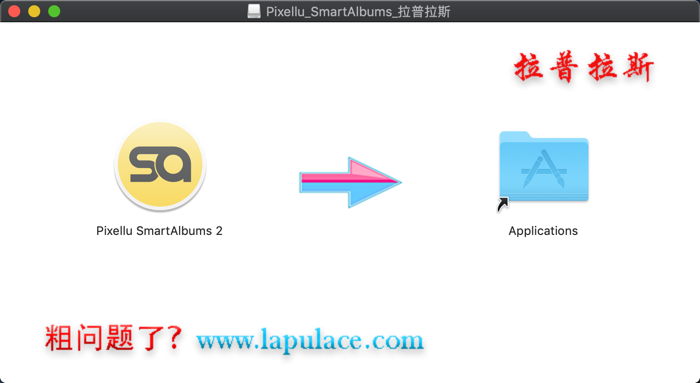This screenshot has width=700, height=383.
Task: Click the "Applications" name label under folder
Action: click(x=543, y=231)
